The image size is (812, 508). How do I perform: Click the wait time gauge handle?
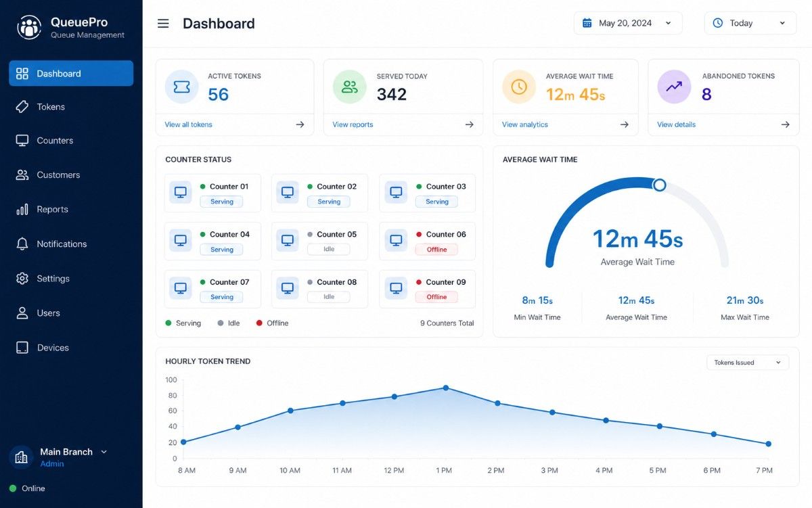[x=659, y=185]
